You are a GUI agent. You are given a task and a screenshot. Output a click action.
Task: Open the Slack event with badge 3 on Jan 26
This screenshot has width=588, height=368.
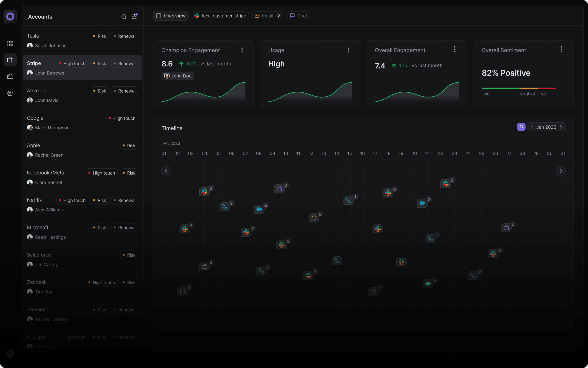[x=493, y=254]
